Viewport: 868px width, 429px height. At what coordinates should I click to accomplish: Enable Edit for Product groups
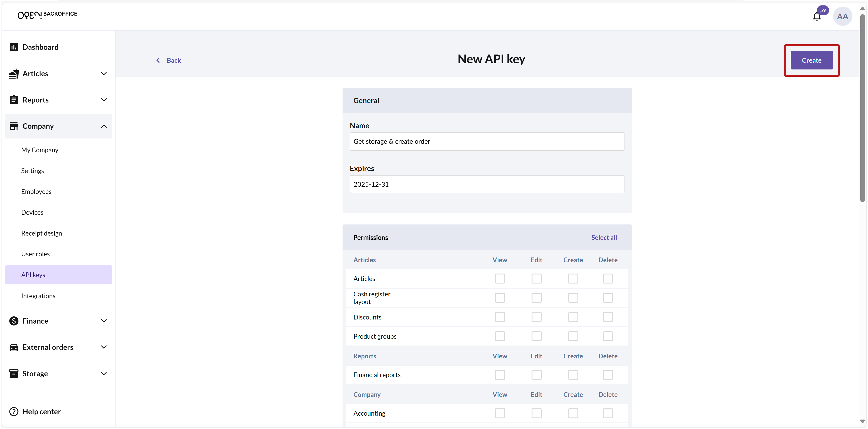[537, 336]
